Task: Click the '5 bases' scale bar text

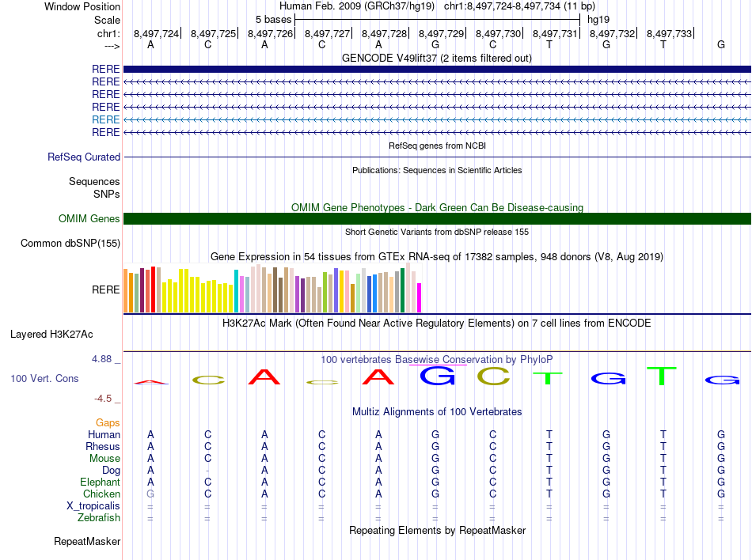Action: (273, 20)
